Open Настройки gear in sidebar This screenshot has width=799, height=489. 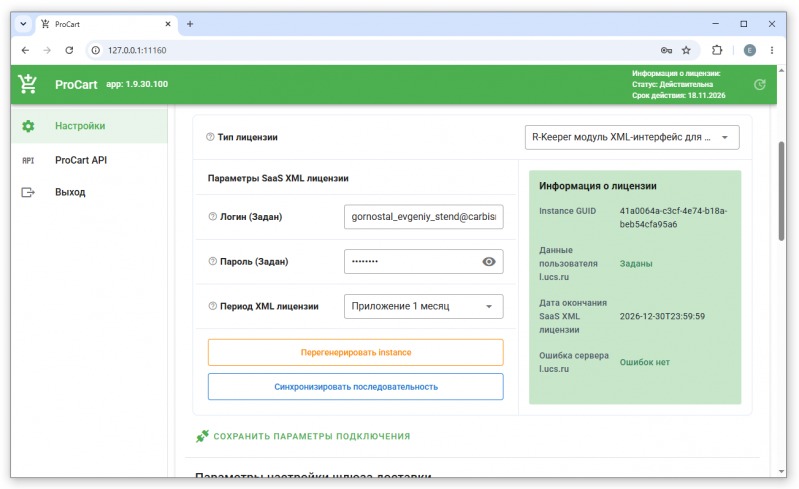28,126
